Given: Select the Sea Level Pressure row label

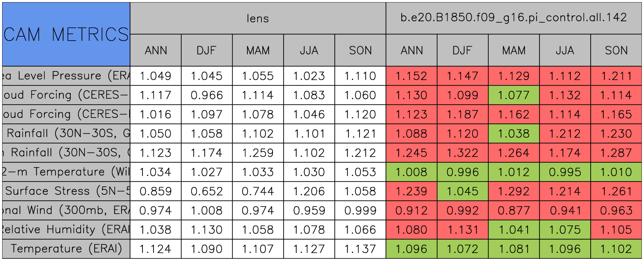Looking at the screenshot, I should (66, 76).
